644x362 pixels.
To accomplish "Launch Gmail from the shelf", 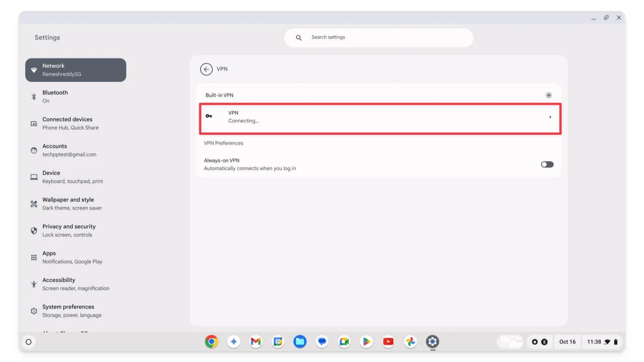I will click(255, 342).
